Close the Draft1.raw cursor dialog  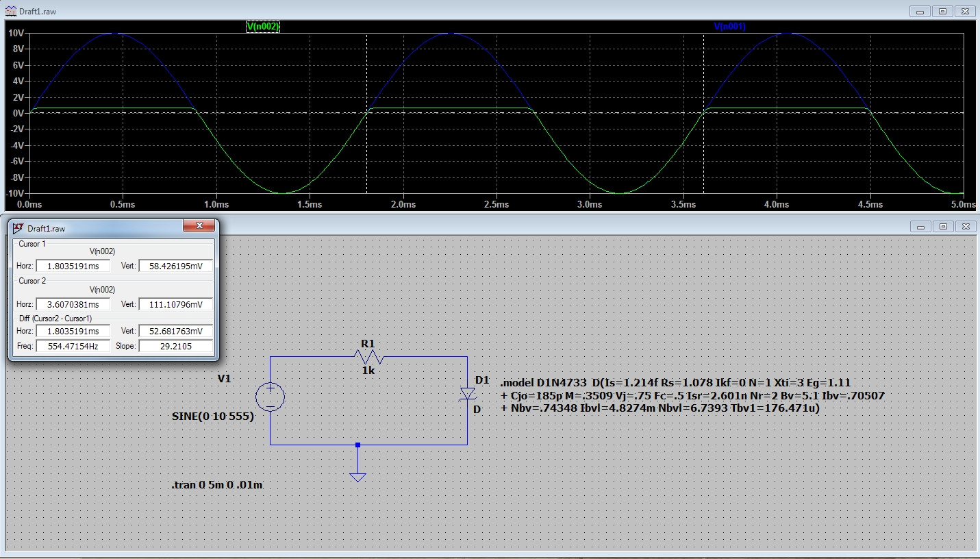pos(200,225)
